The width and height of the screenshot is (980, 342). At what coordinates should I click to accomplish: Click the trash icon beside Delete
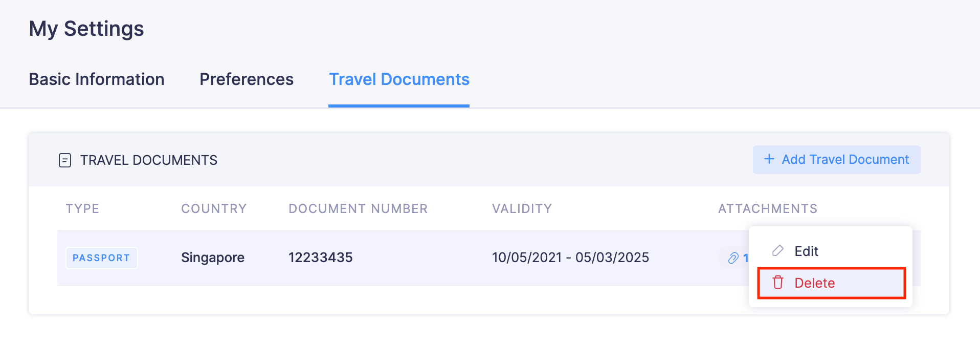click(x=778, y=283)
